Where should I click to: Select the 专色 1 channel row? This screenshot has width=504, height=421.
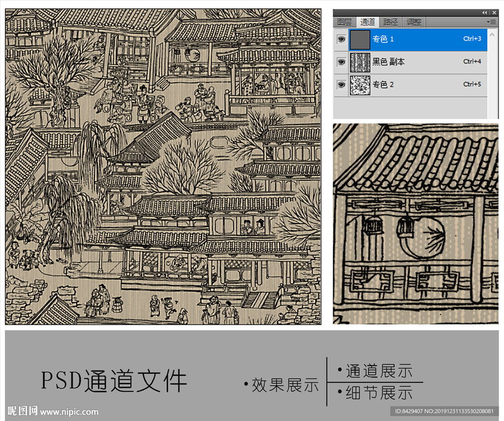418,39
